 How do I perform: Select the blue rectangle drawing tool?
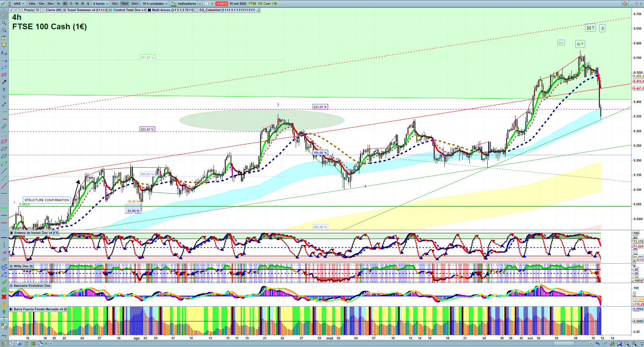(4, 67)
